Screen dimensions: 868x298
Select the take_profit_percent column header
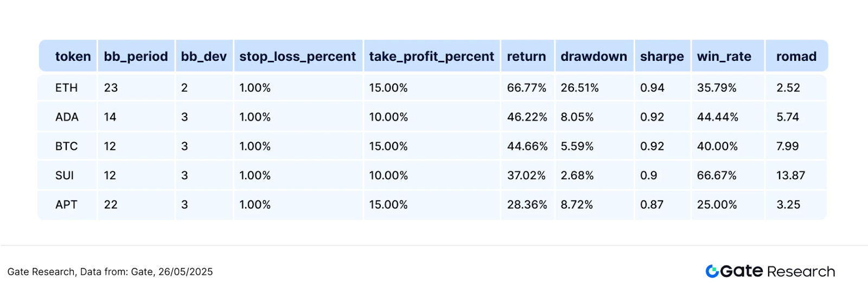[431, 56]
